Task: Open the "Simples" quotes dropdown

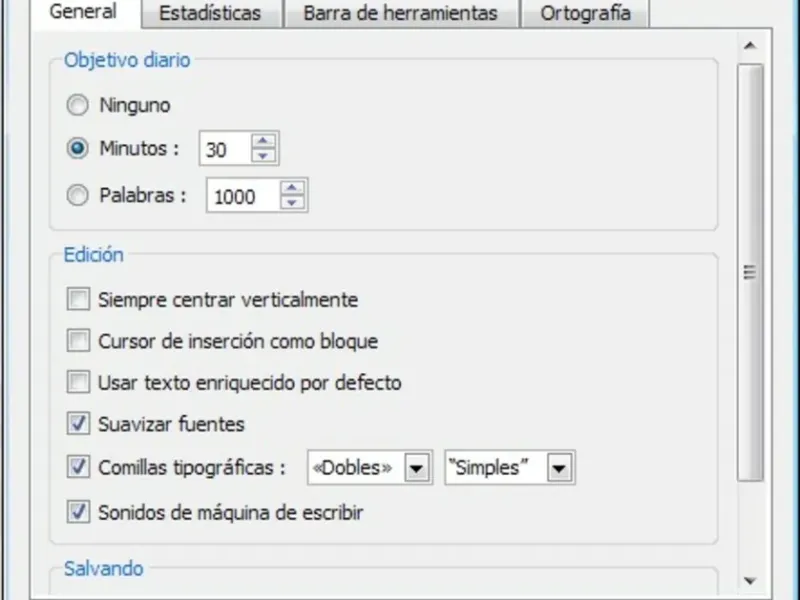Action: (x=559, y=468)
